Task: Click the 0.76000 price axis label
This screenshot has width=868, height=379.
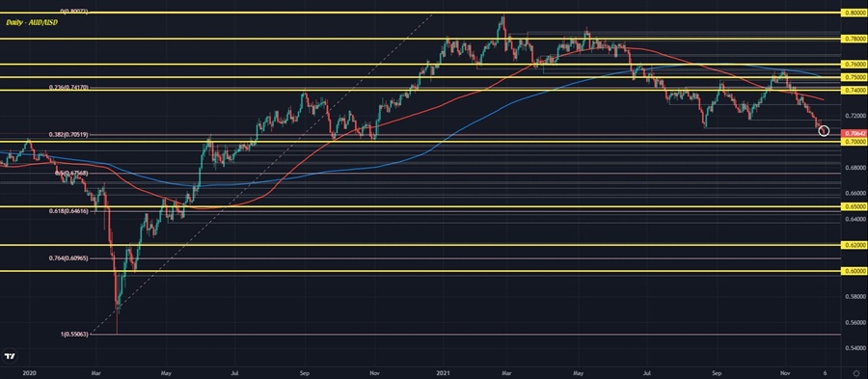Action: (x=854, y=65)
